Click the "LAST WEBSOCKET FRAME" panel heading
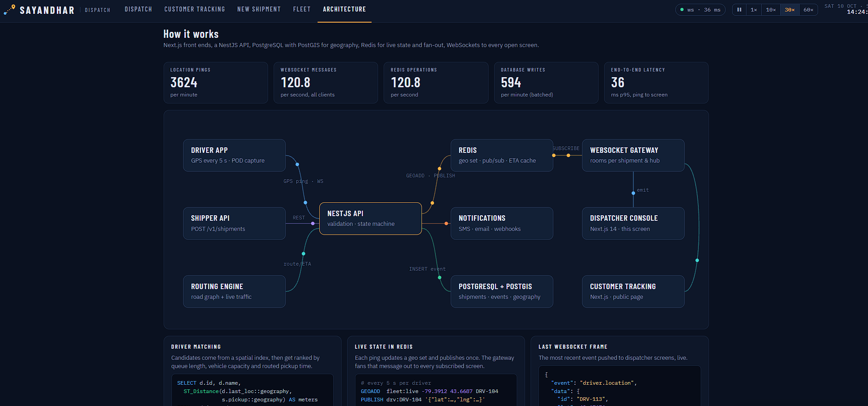The image size is (868, 406). (x=573, y=347)
